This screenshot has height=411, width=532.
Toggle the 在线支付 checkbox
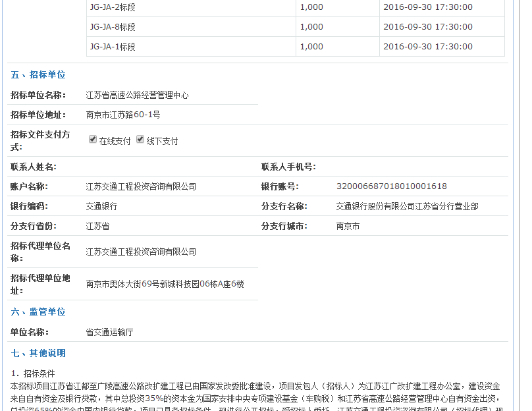click(93, 140)
